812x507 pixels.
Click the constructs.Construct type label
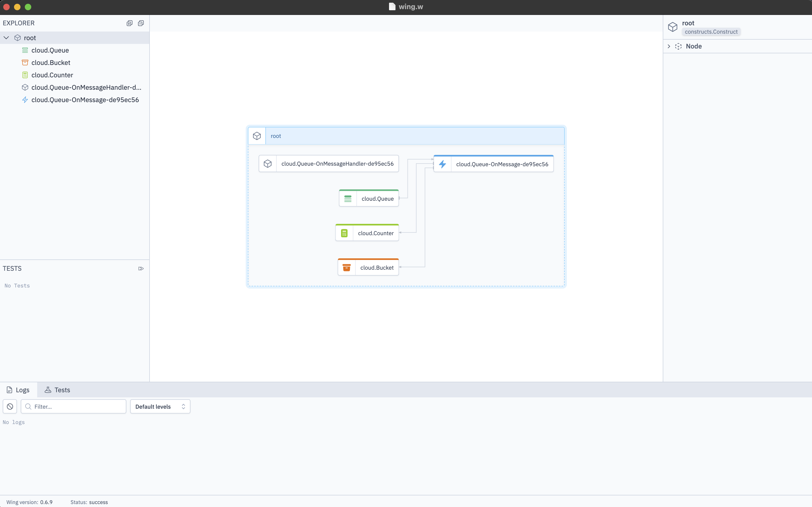[711, 32]
